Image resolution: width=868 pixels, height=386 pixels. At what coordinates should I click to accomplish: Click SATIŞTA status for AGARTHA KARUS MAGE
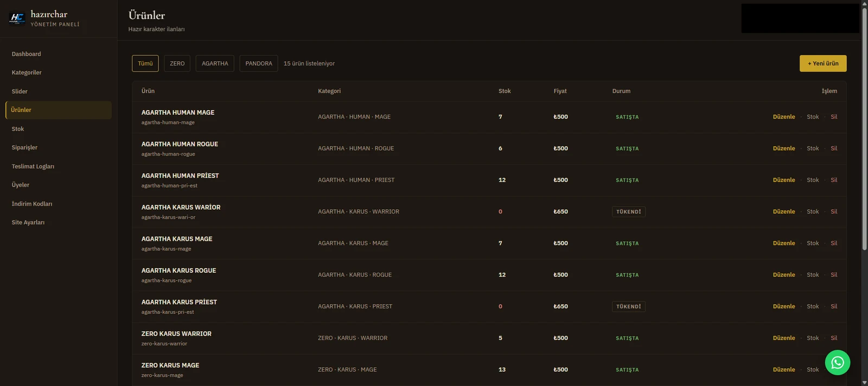pyautogui.click(x=627, y=243)
